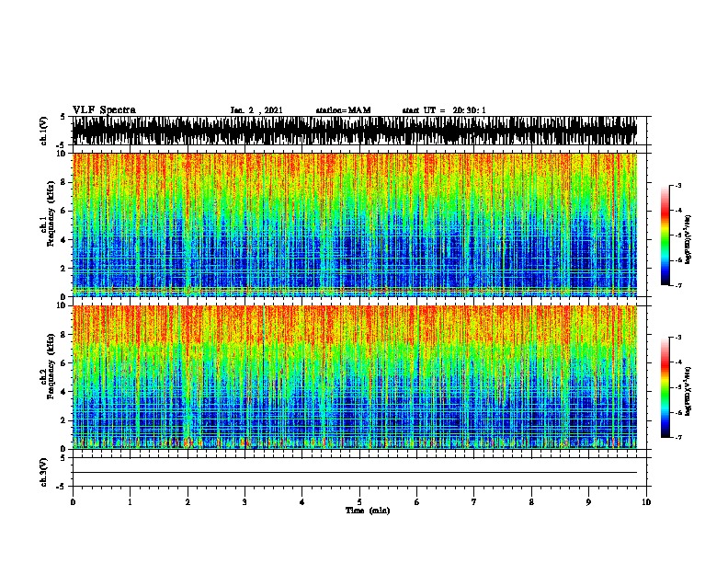Viewport: 728px width, 563px height.
Task: Click the "2" frequency tick of ch.2 panel
Action: pos(64,420)
